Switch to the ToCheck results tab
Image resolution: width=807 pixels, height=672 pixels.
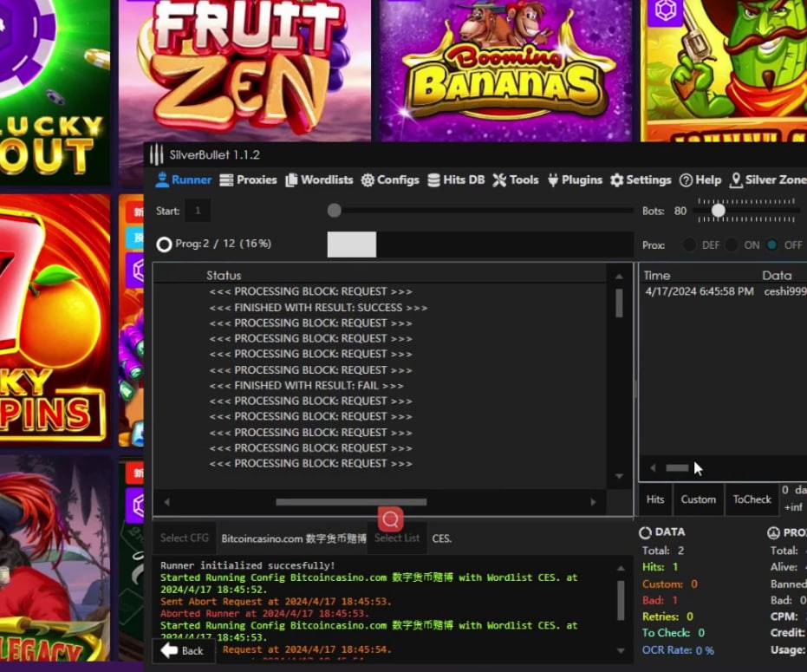point(752,499)
